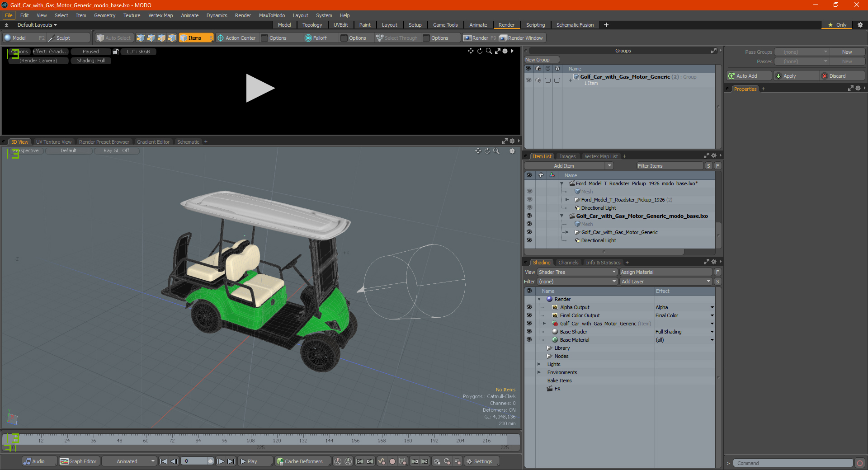This screenshot has width=868, height=470.
Task: Toggle Golf_Car group visibility eye in Groups
Action: [528, 80]
